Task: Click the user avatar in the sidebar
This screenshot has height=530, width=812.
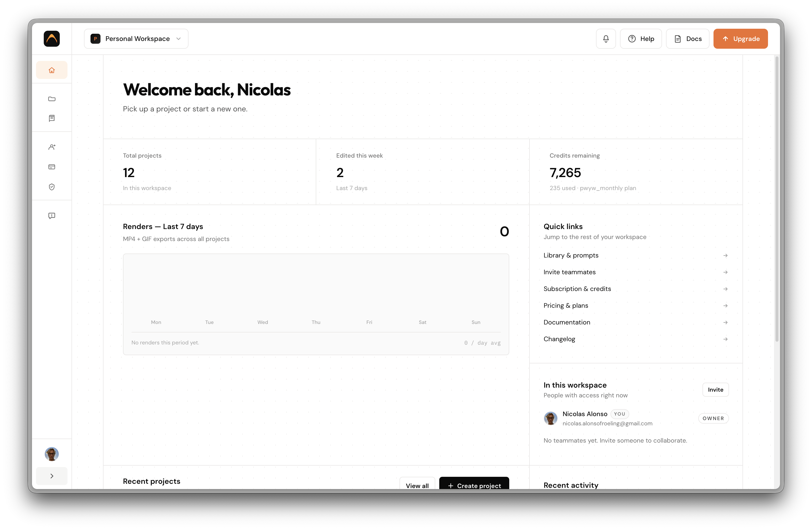Action: click(x=52, y=454)
